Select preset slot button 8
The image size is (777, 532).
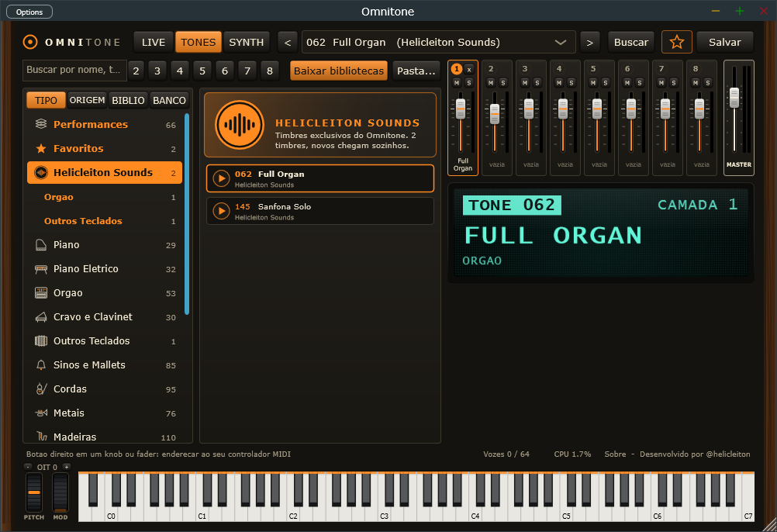point(270,71)
